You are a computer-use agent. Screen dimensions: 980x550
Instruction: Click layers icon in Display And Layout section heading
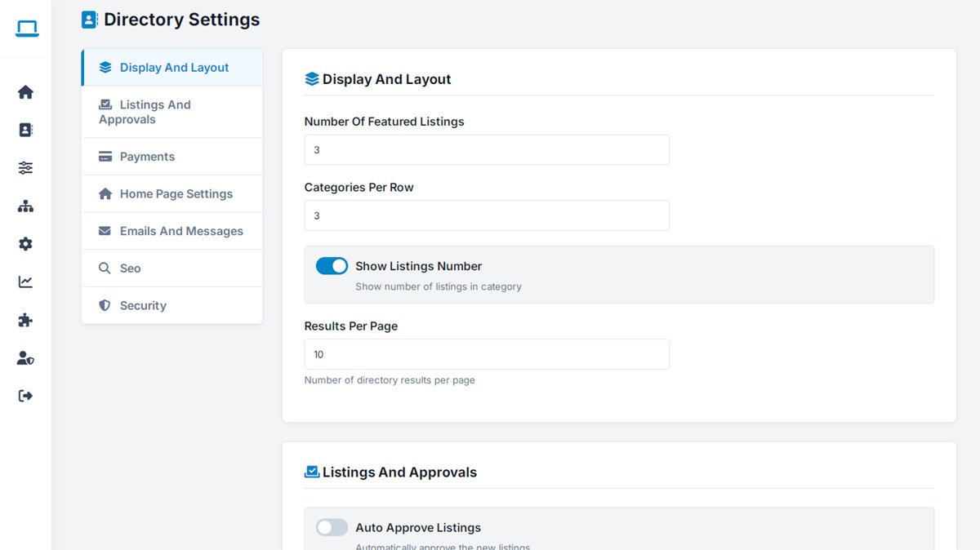pos(312,79)
